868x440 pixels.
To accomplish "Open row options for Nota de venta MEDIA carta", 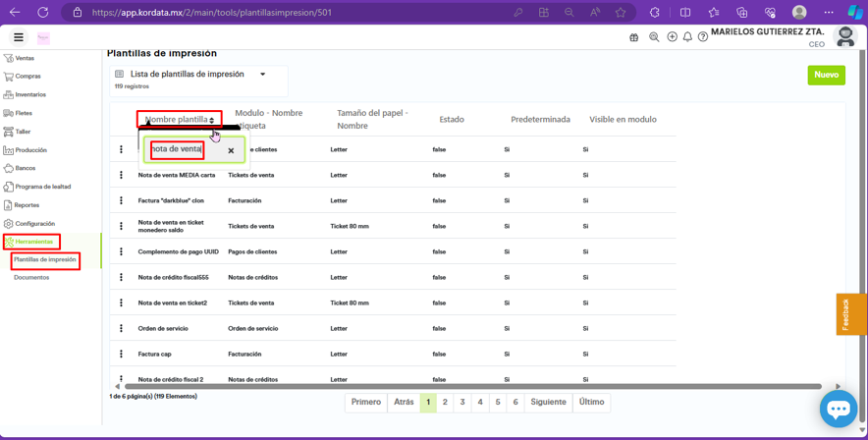I will (x=122, y=175).
